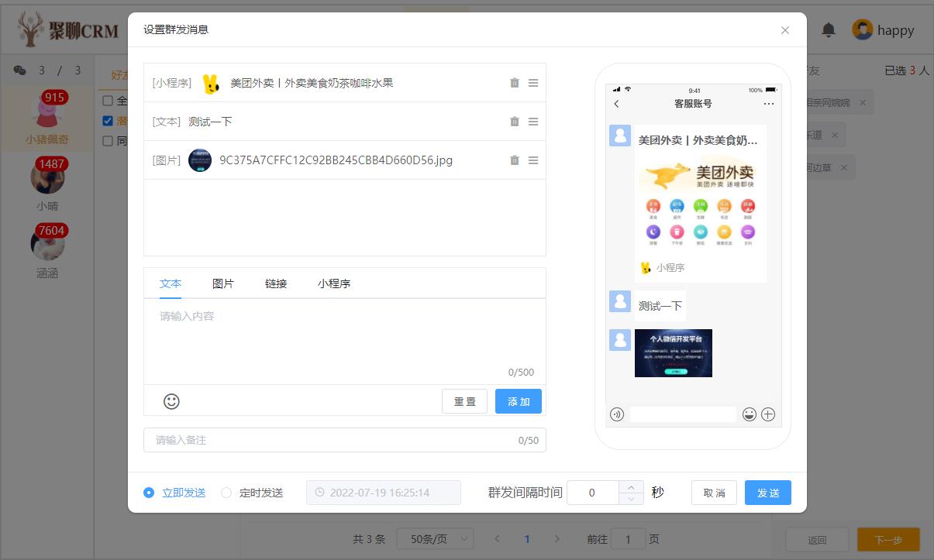This screenshot has height=560, width=934.
Task: Select the 立即发送 radio option
Action: point(149,493)
